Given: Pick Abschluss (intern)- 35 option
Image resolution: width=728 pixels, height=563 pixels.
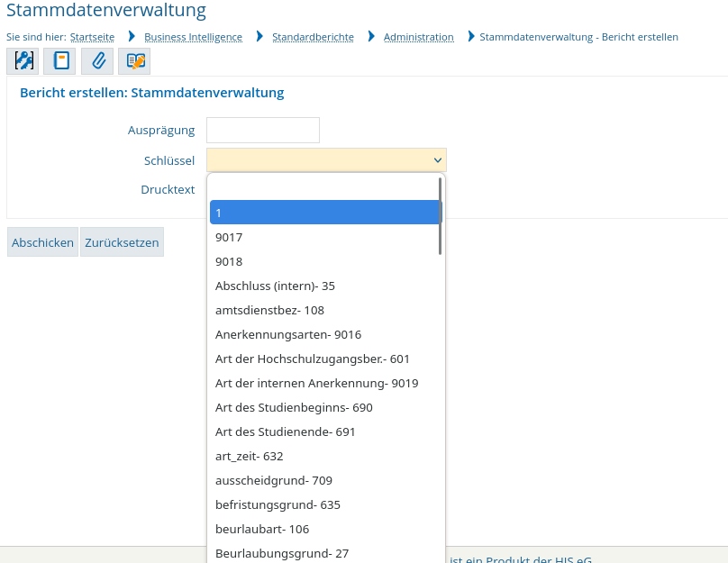Looking at the screenshot, I should [x=325, y=286].
